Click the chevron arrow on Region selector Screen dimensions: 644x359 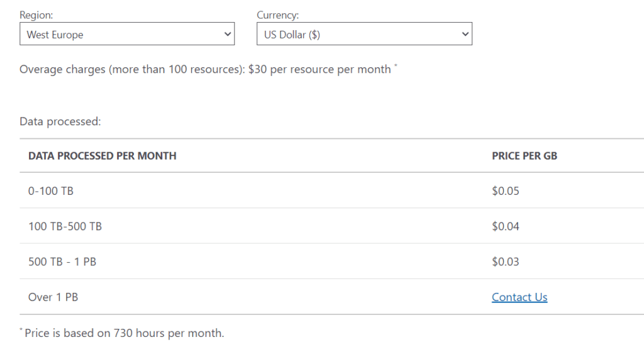(228, 34)
